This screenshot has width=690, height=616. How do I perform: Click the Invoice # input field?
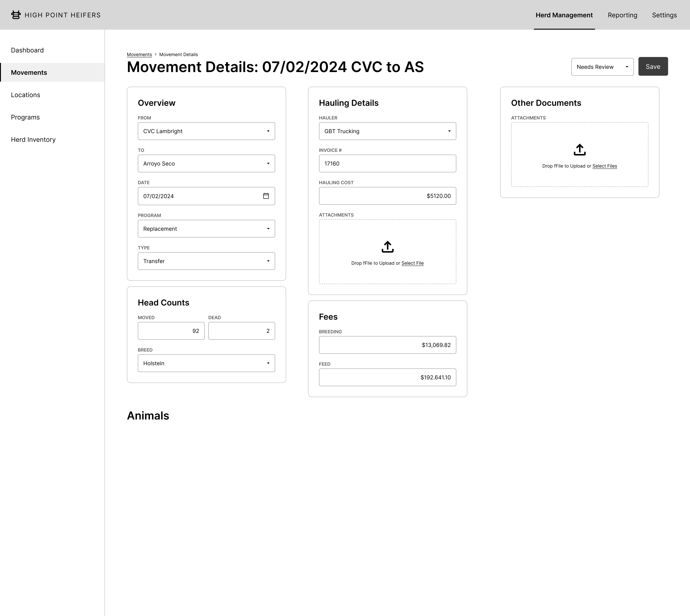click(387, 163)
